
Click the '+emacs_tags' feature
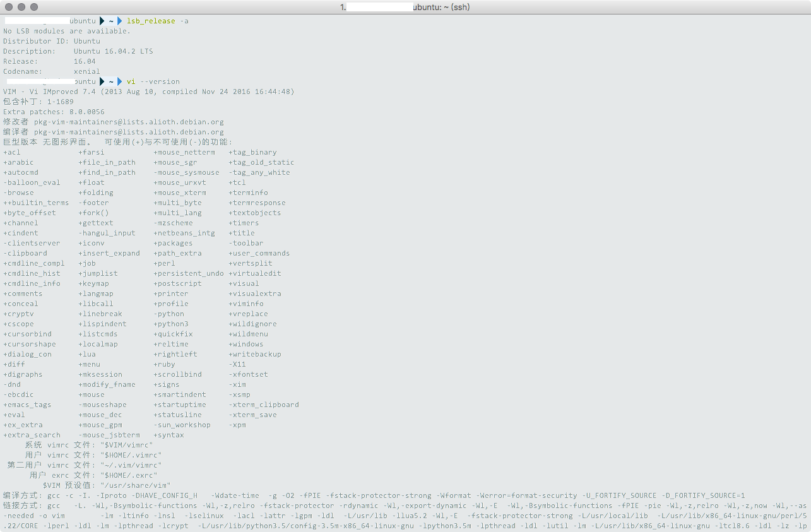point(27,405)
